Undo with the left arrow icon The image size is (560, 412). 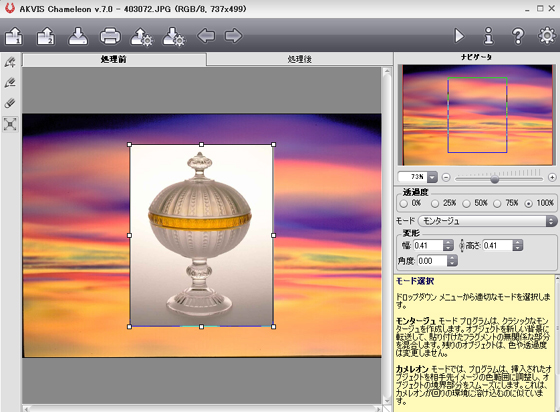(206, 36)
